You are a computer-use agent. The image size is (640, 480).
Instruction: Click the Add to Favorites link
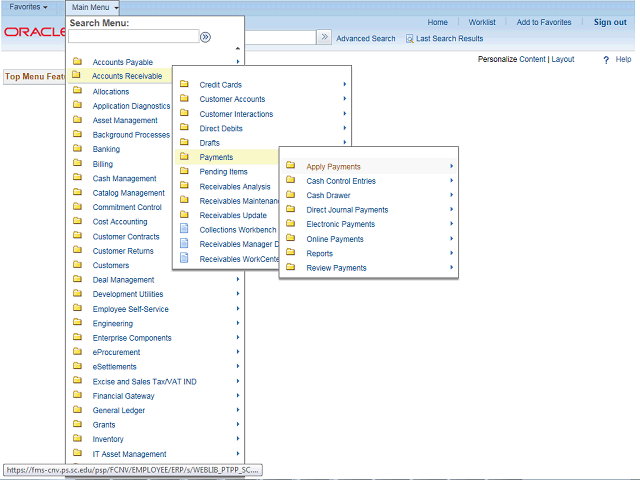point(544,22)
